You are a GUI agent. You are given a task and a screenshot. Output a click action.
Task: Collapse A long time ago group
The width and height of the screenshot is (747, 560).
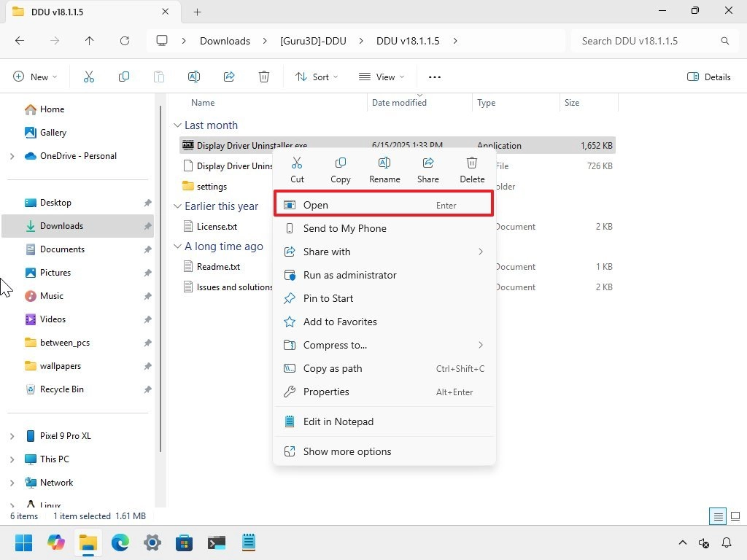tap(177, 246)
